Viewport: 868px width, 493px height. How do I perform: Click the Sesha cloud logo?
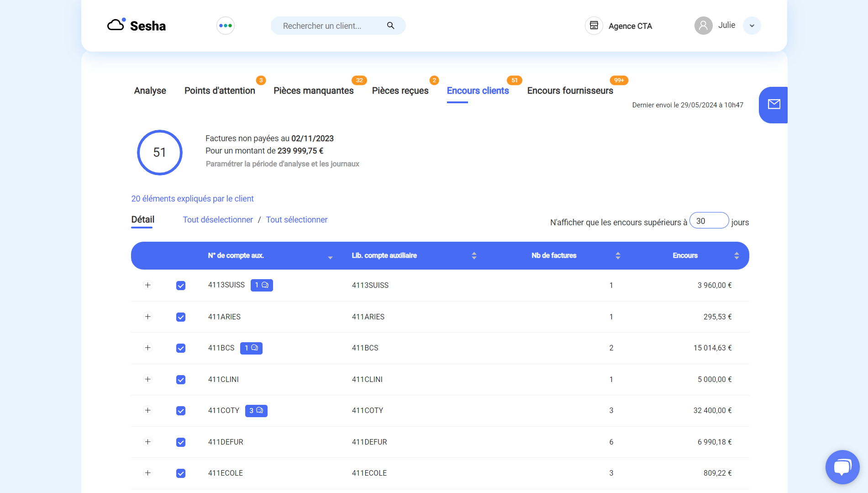pos(116,25)
